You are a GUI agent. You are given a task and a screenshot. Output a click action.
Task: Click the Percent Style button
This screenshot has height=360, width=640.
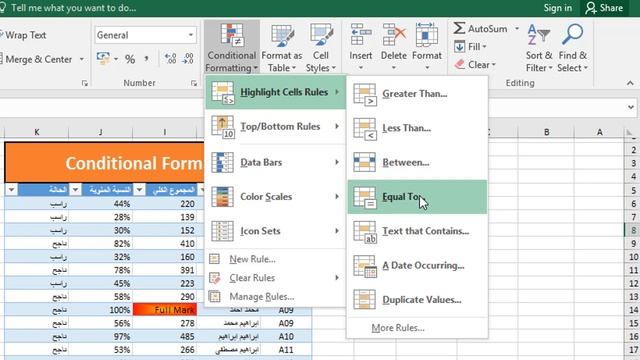130,60
